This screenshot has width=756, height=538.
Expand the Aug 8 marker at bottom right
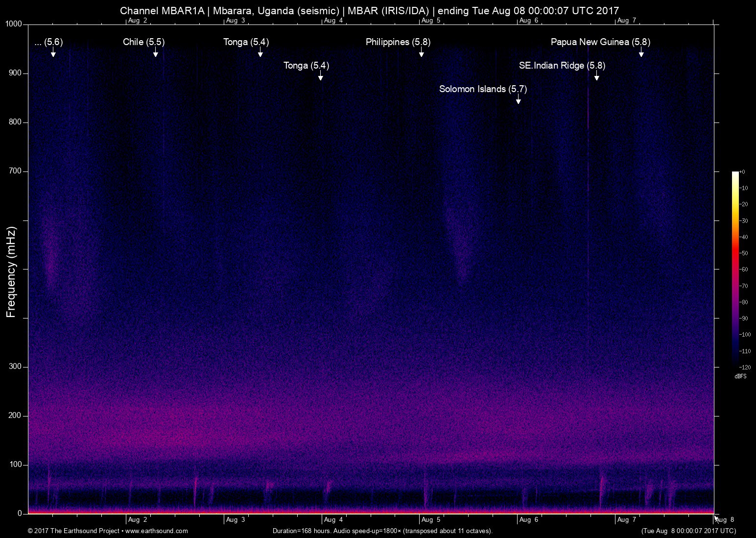pyautogui.click(x=724, y=519)
